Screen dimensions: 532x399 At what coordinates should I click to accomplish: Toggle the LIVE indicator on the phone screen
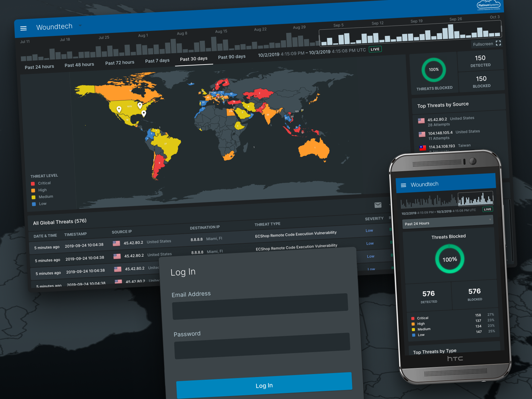tap(487, 209)
